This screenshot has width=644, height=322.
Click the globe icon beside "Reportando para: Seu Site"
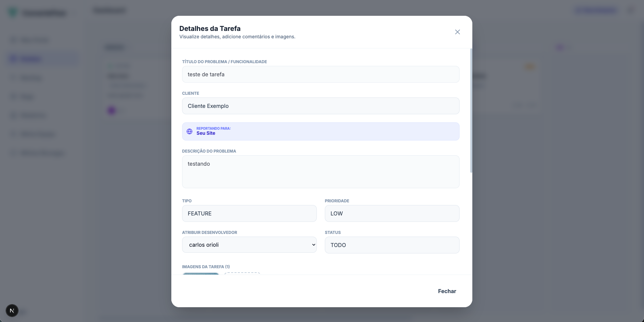pos(189,131)
